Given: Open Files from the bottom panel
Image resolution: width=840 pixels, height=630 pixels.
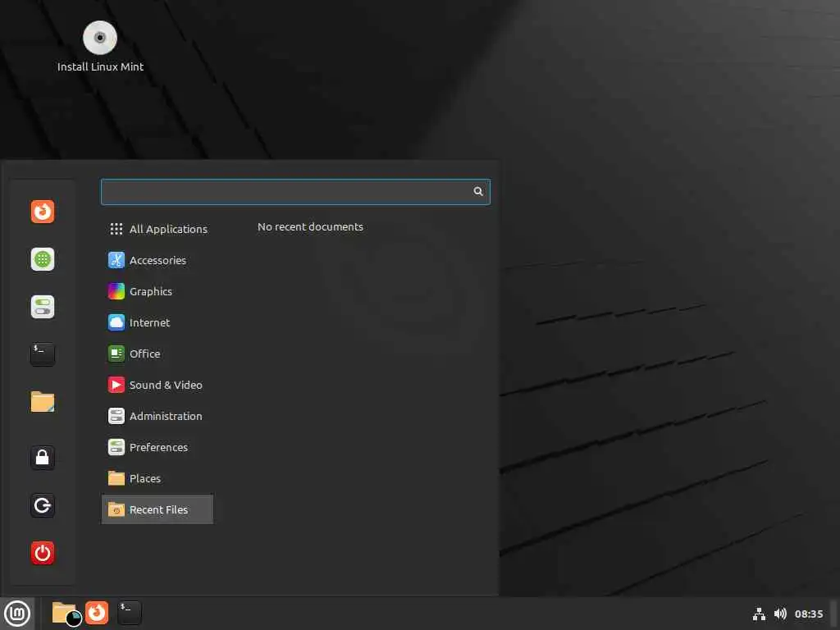Looking at the screenshot, I should [x=65, y=613].
